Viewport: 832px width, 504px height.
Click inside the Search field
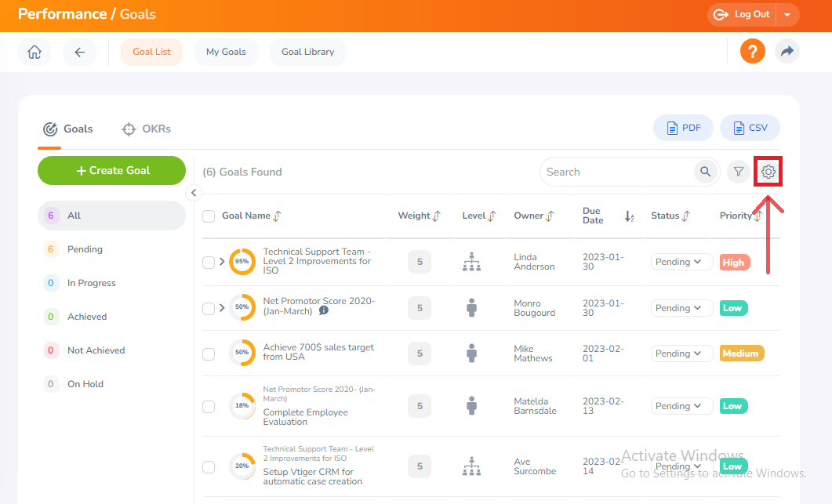612,171
